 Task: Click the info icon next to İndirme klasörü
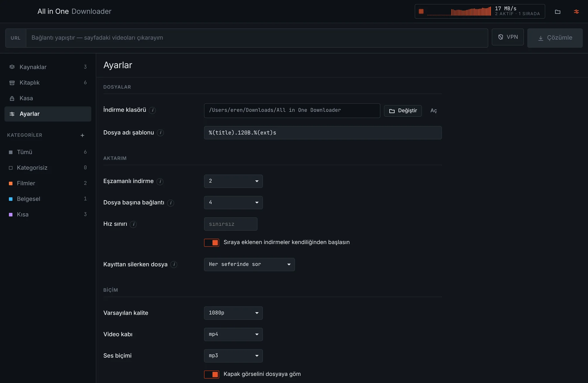click(152, 110)
